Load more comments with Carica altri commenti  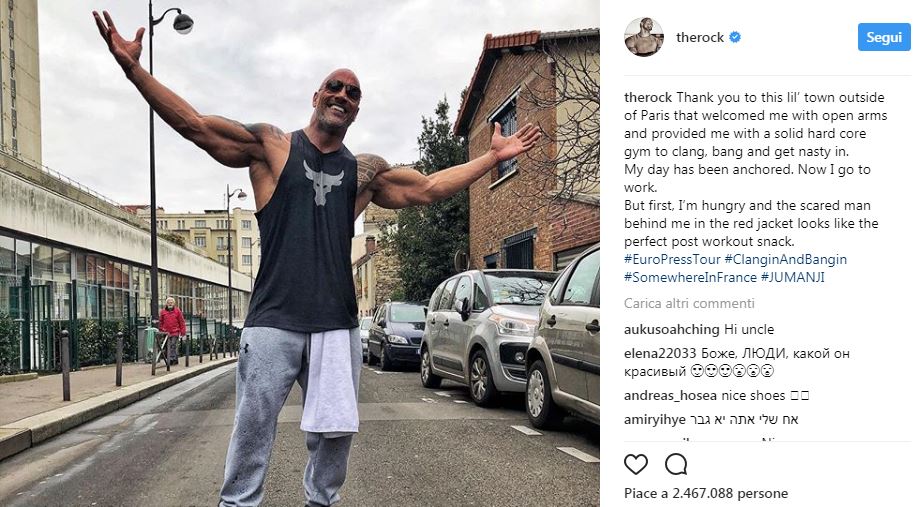[689, 303]
